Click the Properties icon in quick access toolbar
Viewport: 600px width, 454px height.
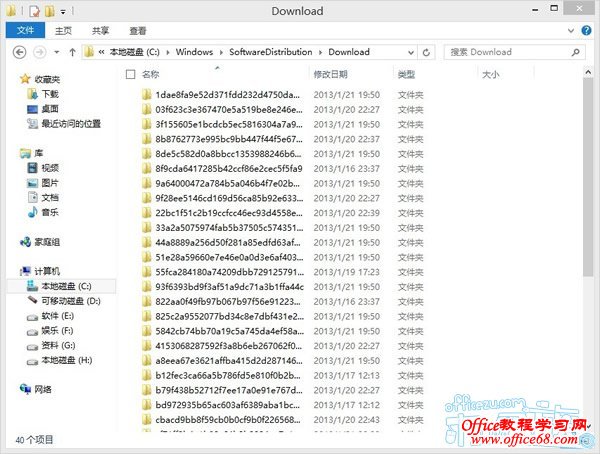(34, 11)
